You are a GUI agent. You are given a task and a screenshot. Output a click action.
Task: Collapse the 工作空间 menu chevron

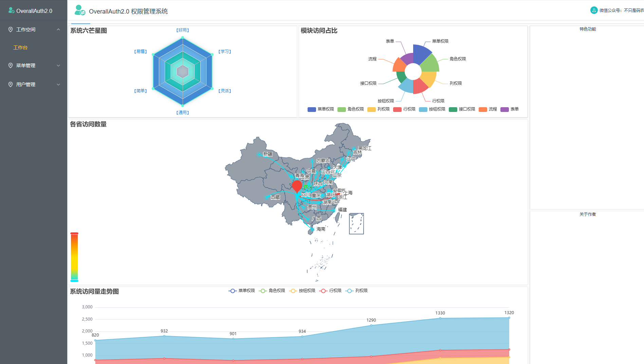pos(58,30)
